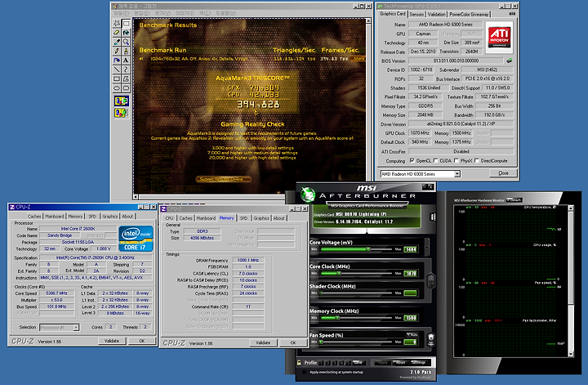Switch to the Sensors tab in GPU-Z
Screen dimensions: 588x385
416,14
